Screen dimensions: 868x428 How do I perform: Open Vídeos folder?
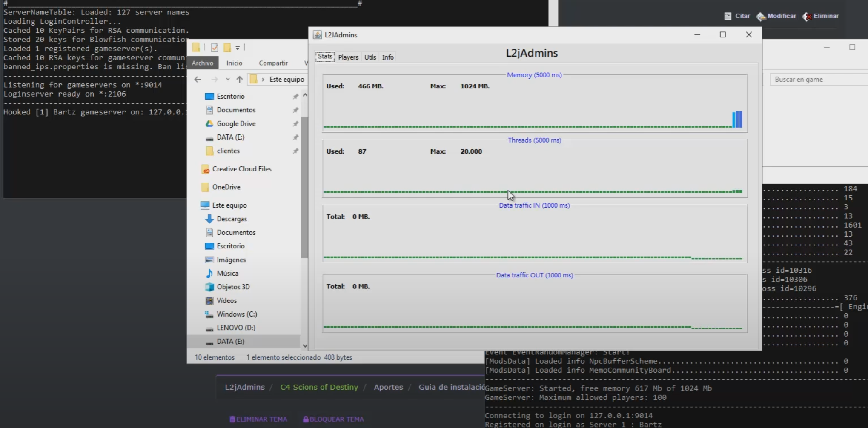[226, 300]
